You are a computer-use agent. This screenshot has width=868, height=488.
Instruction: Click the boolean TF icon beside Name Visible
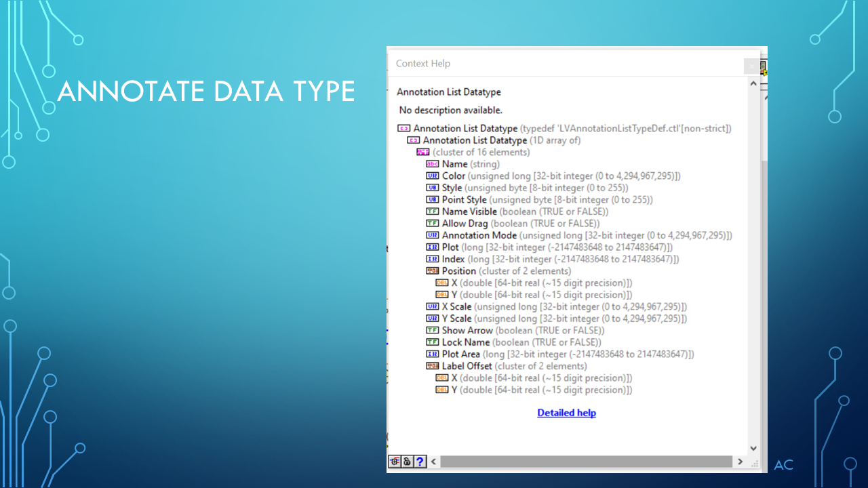point(432,211)
